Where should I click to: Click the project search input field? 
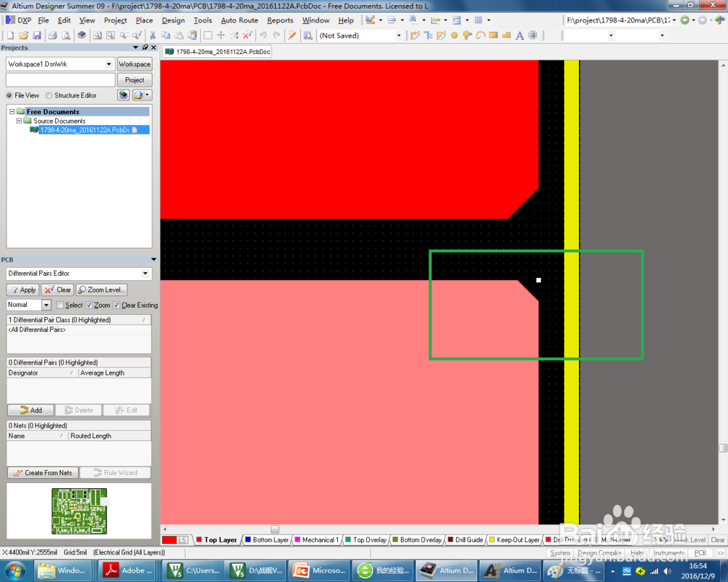[x=60, y=80]
